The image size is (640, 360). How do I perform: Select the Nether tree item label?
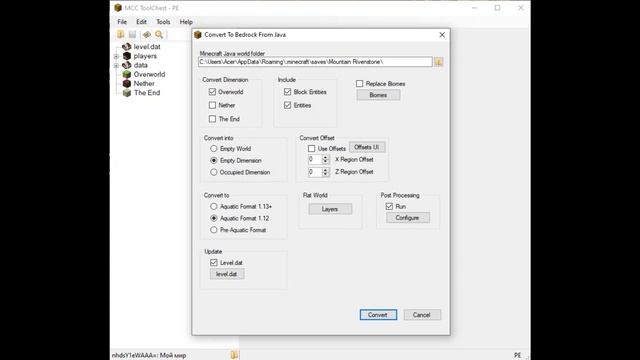pos(144,83)
